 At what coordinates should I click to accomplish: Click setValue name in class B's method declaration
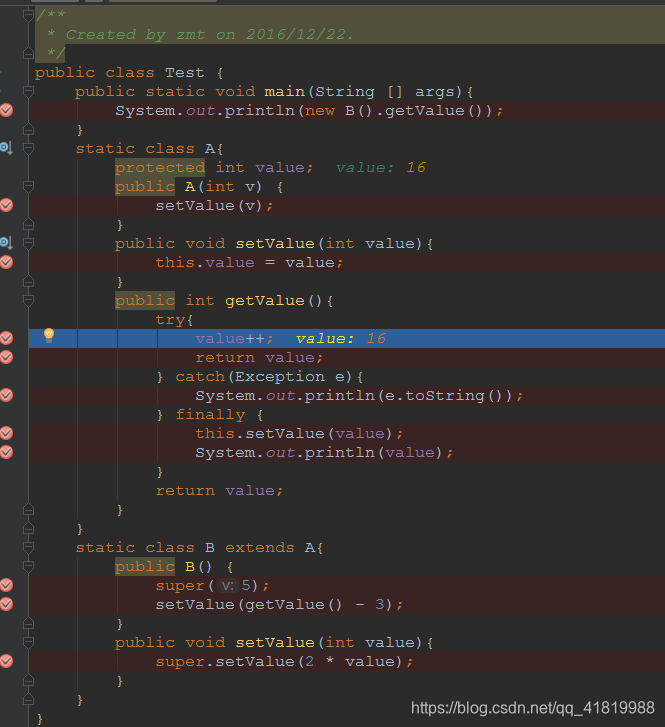pyautogui.click(x=275, y=643)
